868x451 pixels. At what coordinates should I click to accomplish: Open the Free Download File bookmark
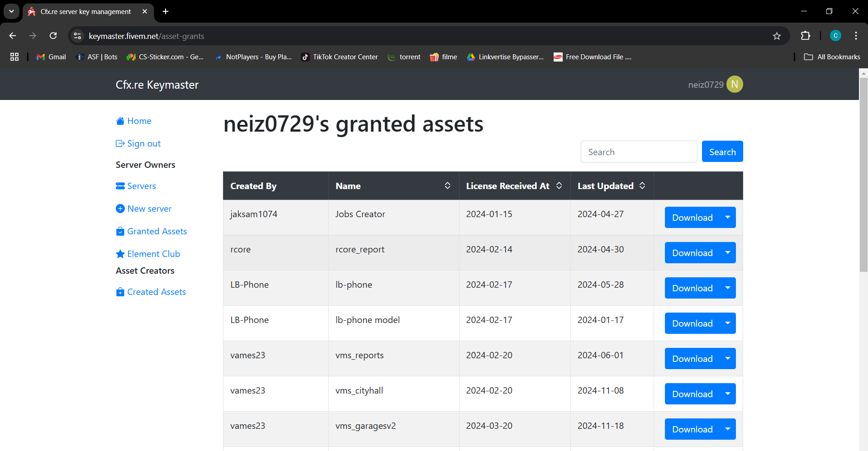click(593, 57)
